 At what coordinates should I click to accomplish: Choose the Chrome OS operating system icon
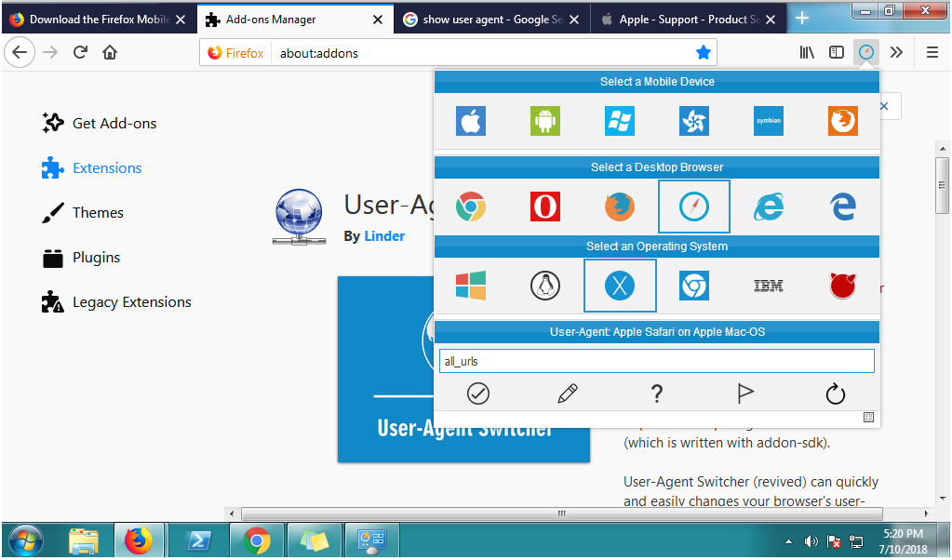[694, 286]
